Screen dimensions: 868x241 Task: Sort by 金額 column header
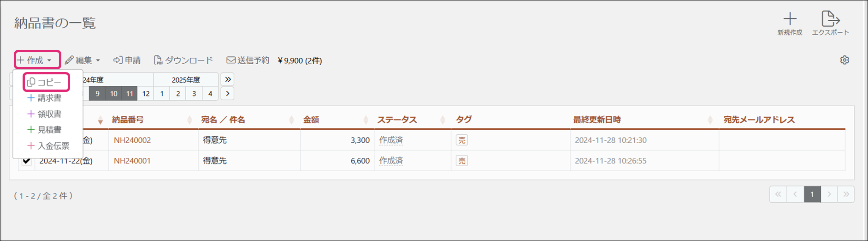coord(312,120)
